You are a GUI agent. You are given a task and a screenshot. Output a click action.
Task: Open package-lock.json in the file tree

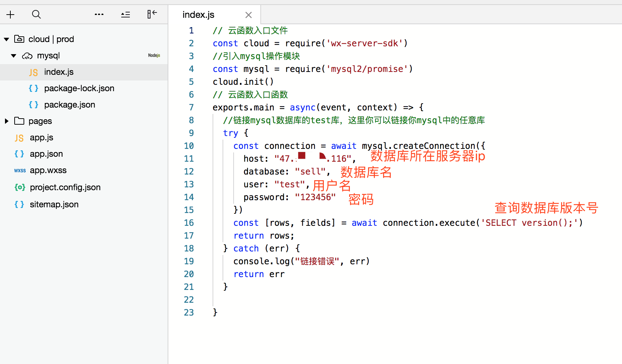click(79, 88)
